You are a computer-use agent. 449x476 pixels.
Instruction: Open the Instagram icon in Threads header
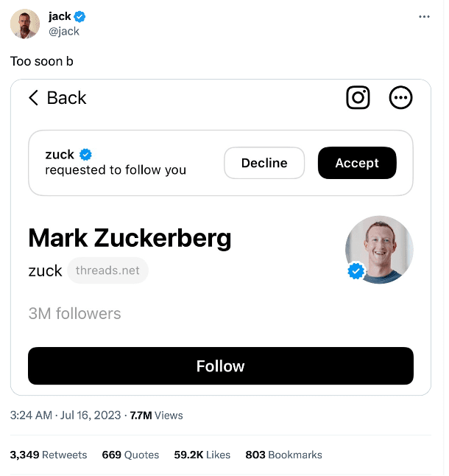pyautogui.click(x=358, y=97)
